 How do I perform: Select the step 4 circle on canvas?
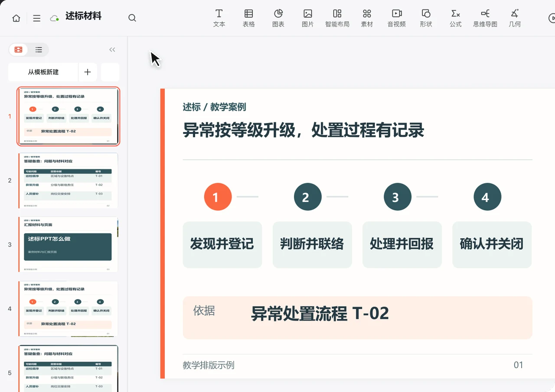tap(487, 197)
